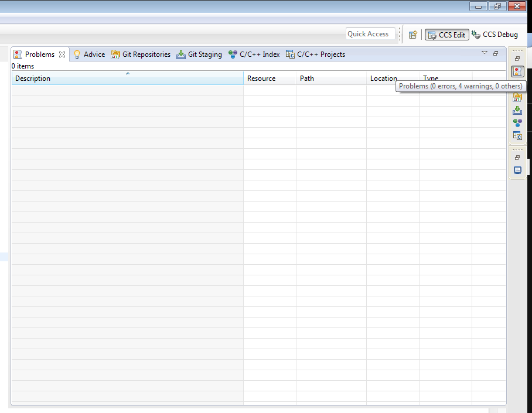Show the C/C++ Index tab
This screenshot has width=532, height=413.
pos(254,54)
